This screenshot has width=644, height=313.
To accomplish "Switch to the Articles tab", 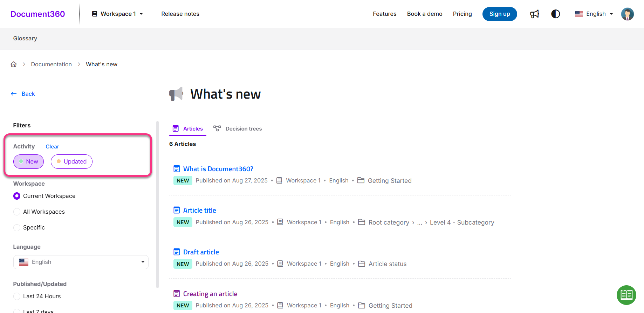I will click(188, 129).
